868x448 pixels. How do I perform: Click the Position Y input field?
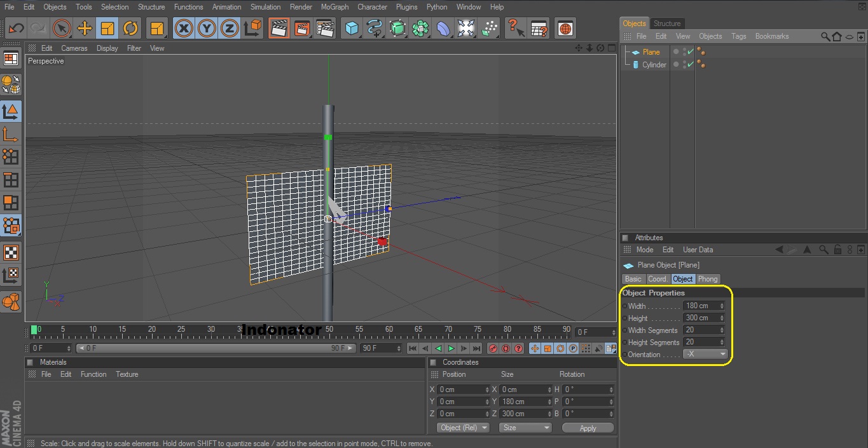[x=463, y=402]
